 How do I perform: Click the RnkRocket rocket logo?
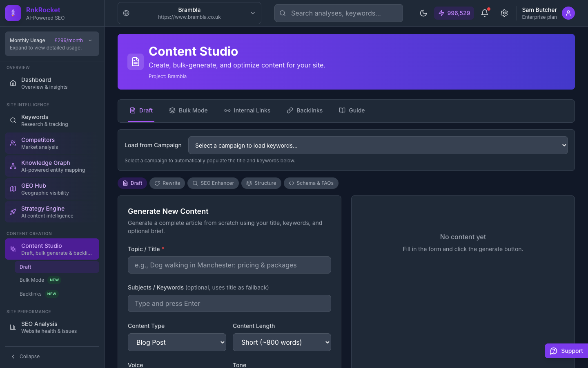tap(13, 13)
